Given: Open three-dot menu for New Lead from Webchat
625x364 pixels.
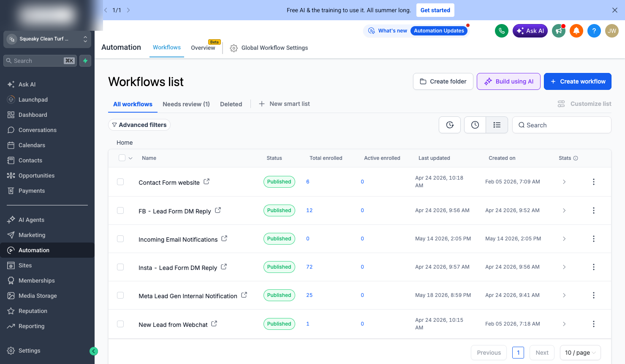Looking at the screenshot, I should 594,324.
